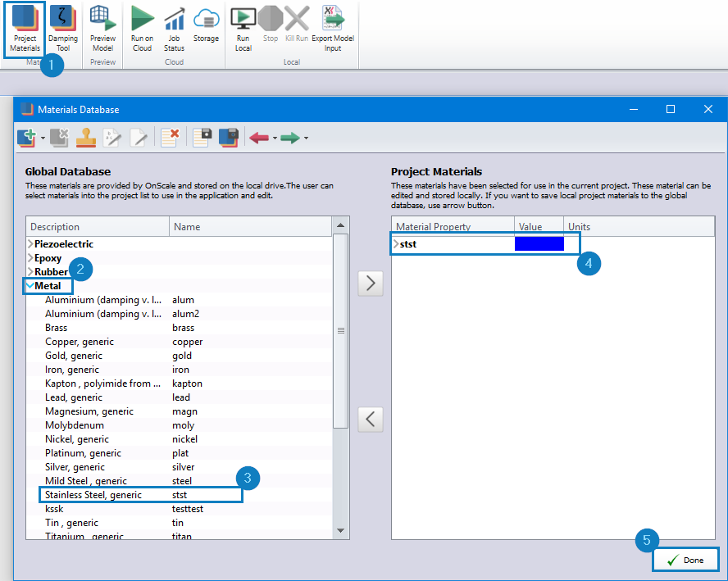The height and width of the screenshot is (581, 728).
Task: Expand the stst project material
Action: [396, 243]
